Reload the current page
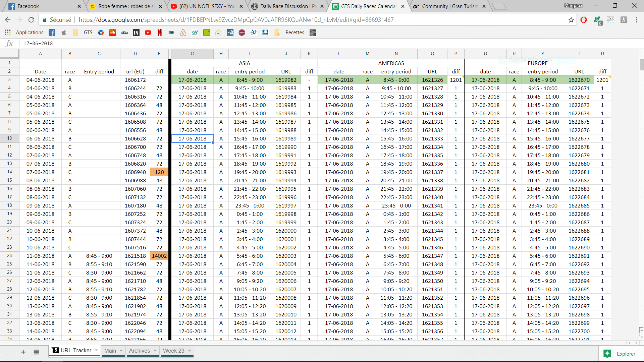Viewport: 644px width, 362px height. (x=31, y=20)
